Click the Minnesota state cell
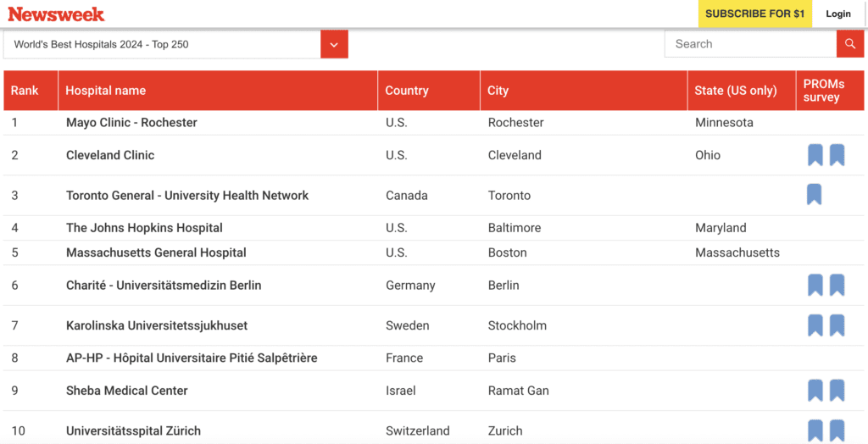Viewport: 868px width, 444px height. (x=724, y=122)
